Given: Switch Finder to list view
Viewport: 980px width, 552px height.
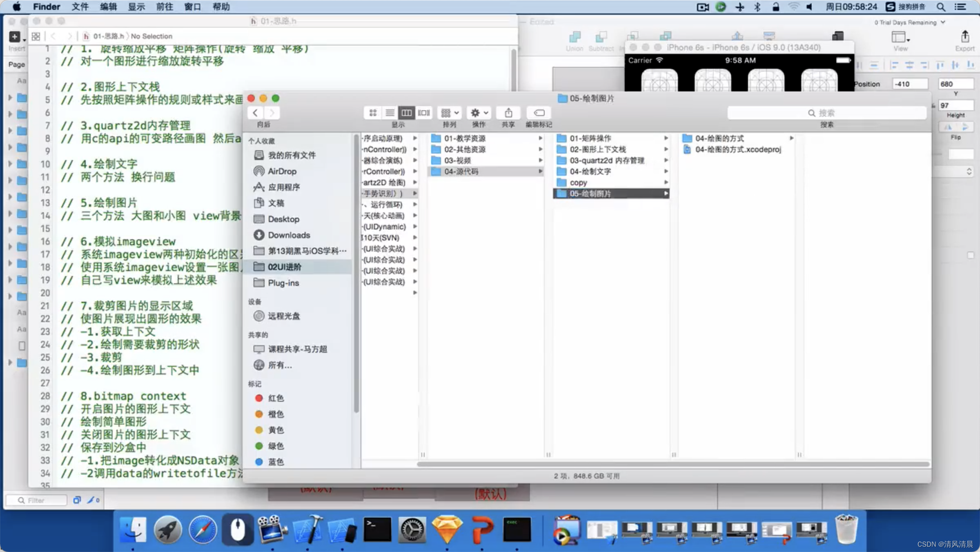Looking at the screenshot, I should pos(390,113).
